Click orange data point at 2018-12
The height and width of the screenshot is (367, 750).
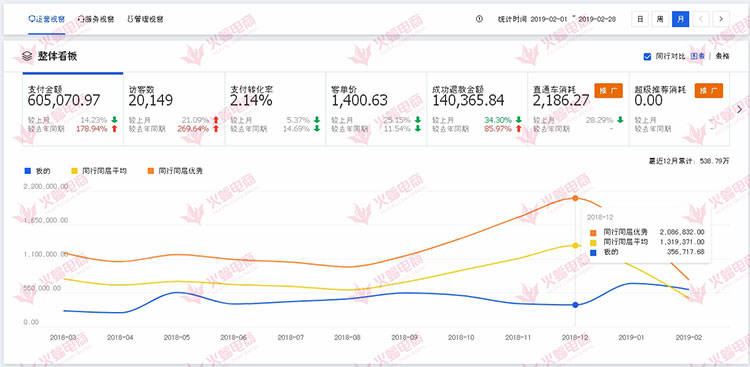coord(575,198)
